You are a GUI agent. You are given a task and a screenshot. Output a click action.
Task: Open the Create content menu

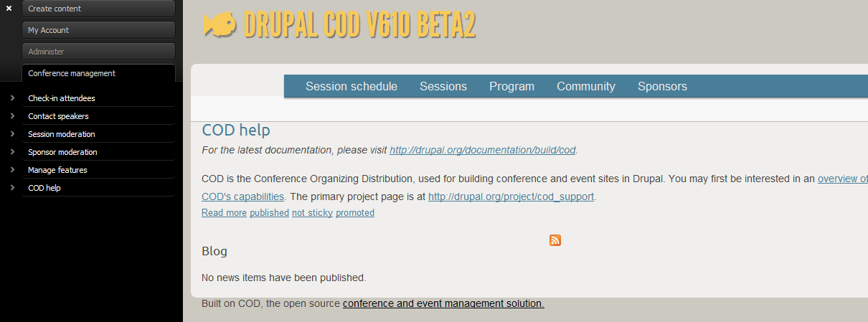tap(99, 9)
